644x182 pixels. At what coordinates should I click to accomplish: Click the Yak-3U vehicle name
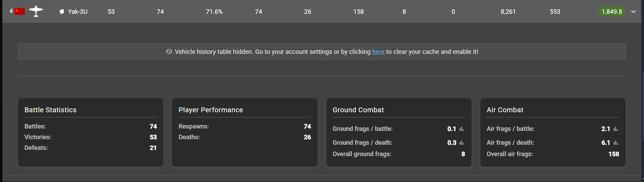[78, 12]
